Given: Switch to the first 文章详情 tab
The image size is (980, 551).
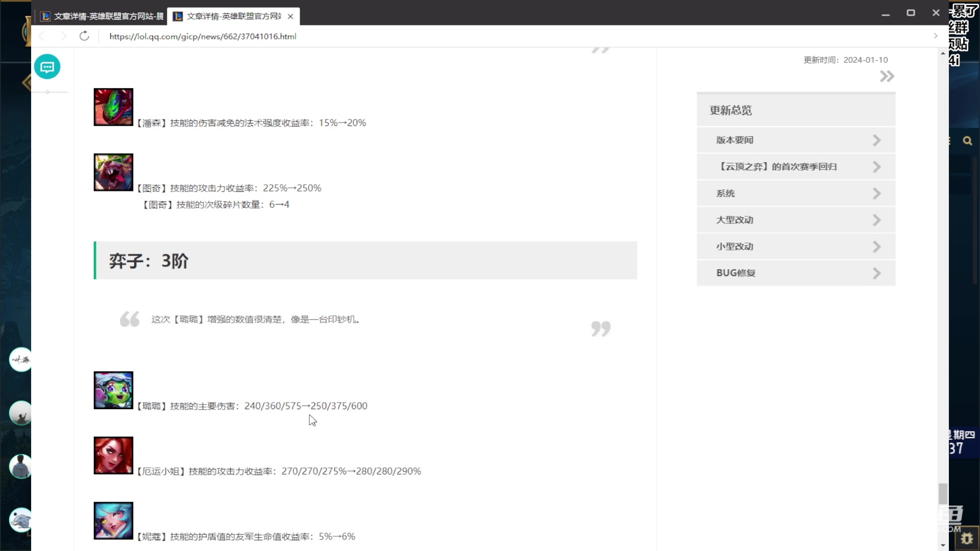Looking at the screenshot, I should (101, 16).
